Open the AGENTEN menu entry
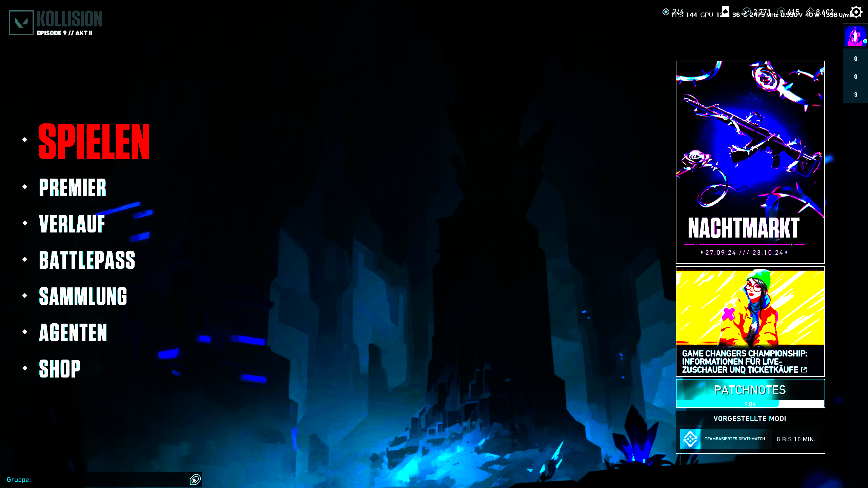This screenshot has width=868, height=488. click(x=73, y=333)
